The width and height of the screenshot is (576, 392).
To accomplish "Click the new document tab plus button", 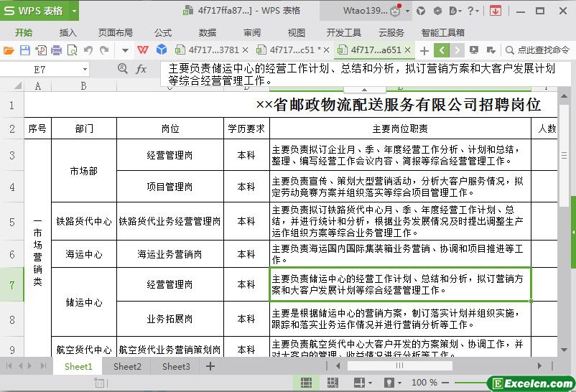I will coord(424,50).
